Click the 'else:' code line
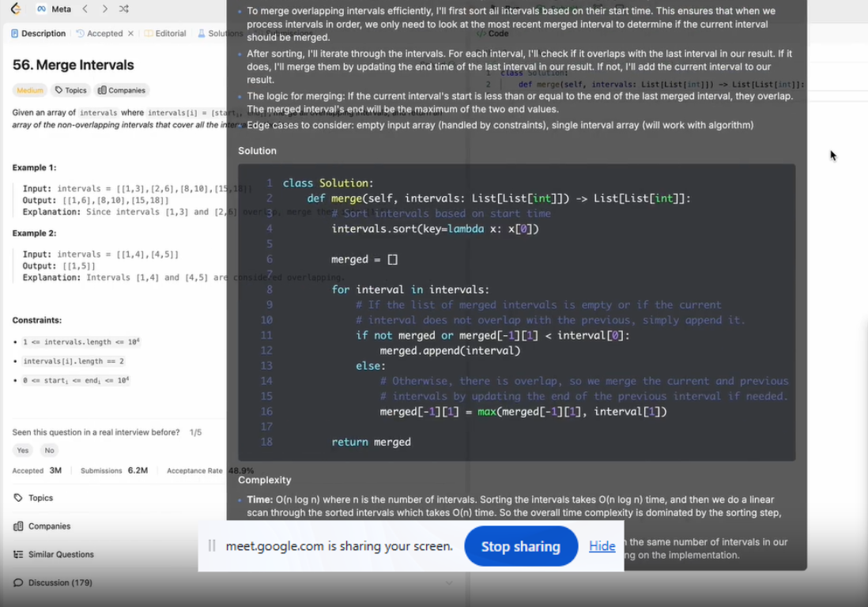The image size is (868, 607). [x=371, y=366]
